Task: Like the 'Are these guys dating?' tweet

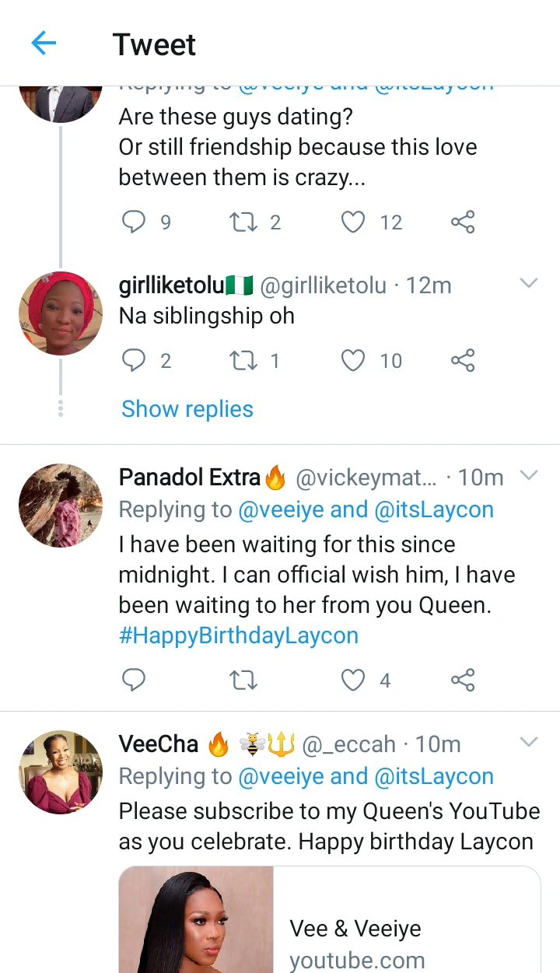Action: click(x=353, y=222)
